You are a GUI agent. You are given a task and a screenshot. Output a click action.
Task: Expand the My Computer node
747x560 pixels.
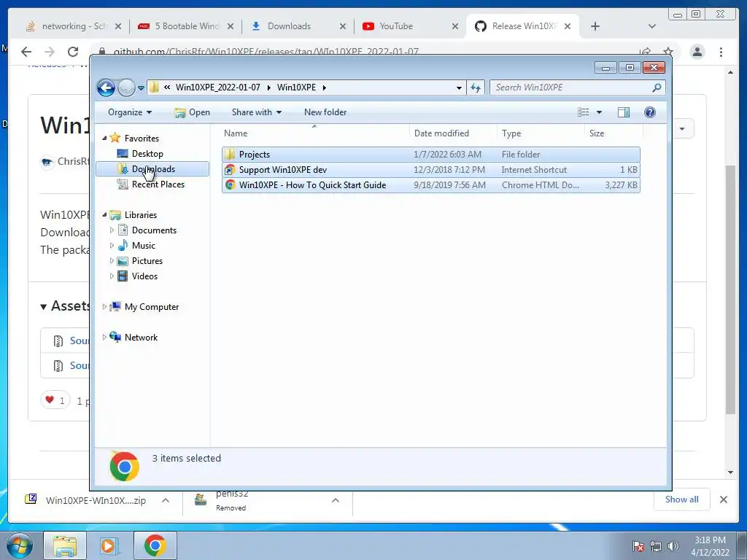[105, 307]
